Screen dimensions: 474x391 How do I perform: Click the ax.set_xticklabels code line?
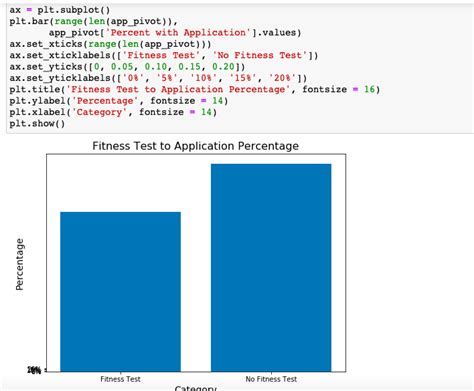click(x=164, y=55)
